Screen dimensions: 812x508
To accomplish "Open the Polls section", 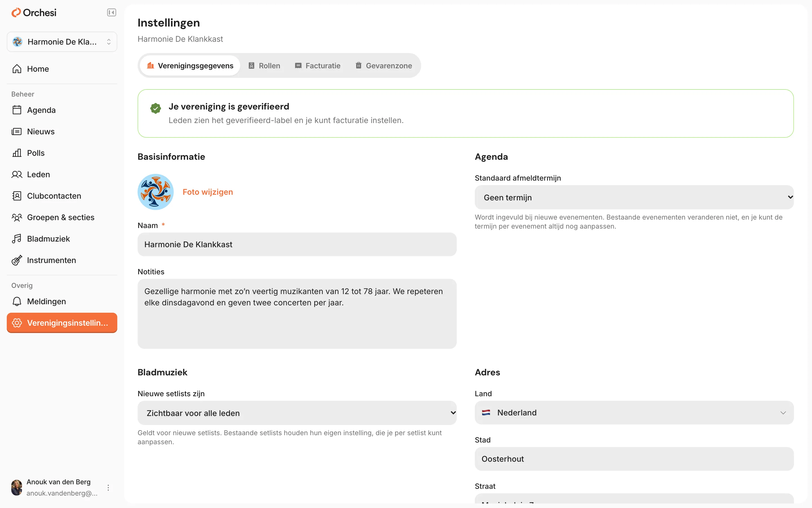I will click(x=62, y=153).
